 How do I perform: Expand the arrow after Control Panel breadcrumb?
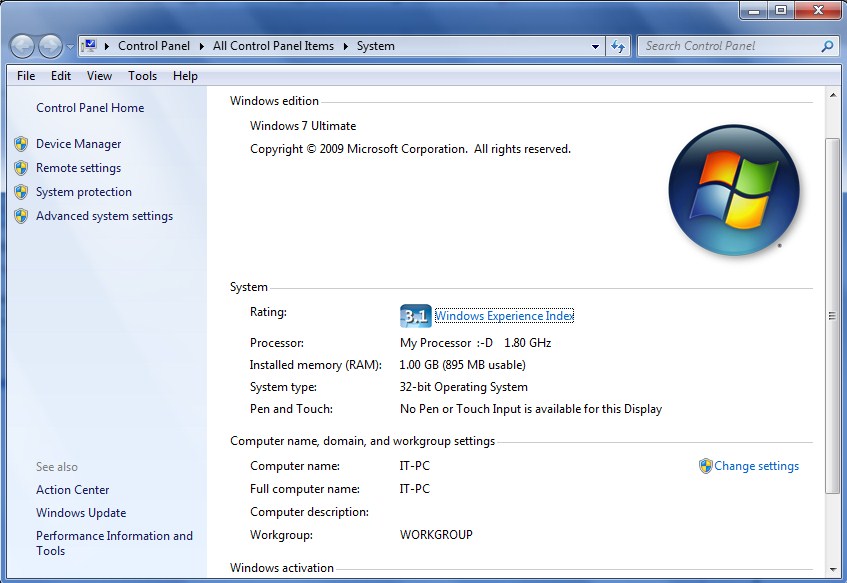[201, 46]
